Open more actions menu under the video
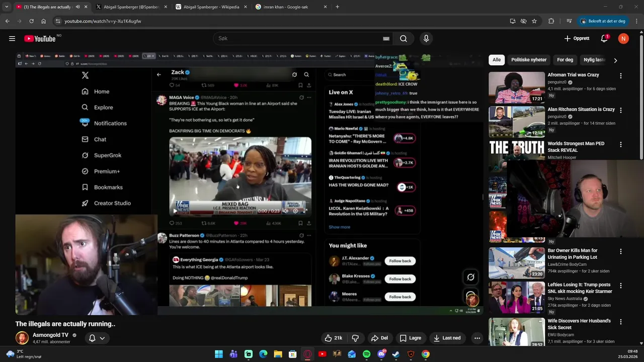Image resolution: width=644 pixels, height=362 pixels. 477,338
